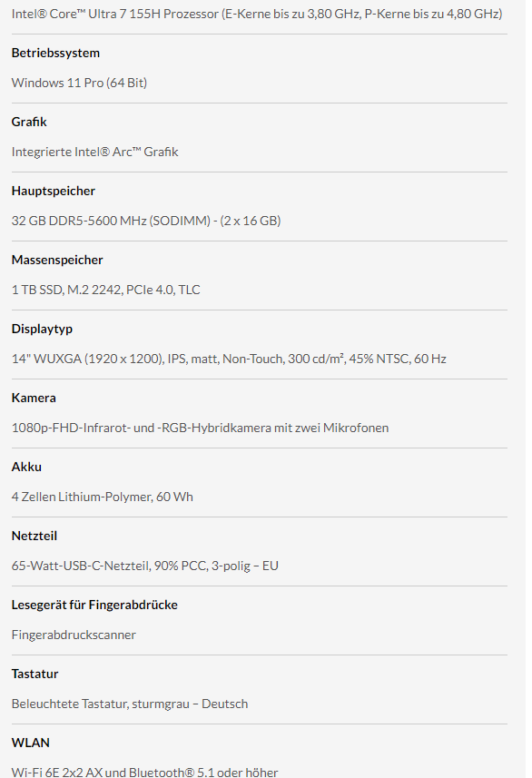Image resolution: width=532 pixels, height=778 pixels.
Task: Click the Displaytyp heading
Action: tap(42, 329)
